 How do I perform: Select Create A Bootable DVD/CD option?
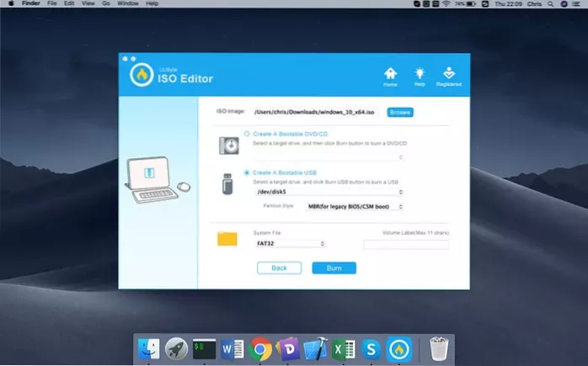[247, 134]
